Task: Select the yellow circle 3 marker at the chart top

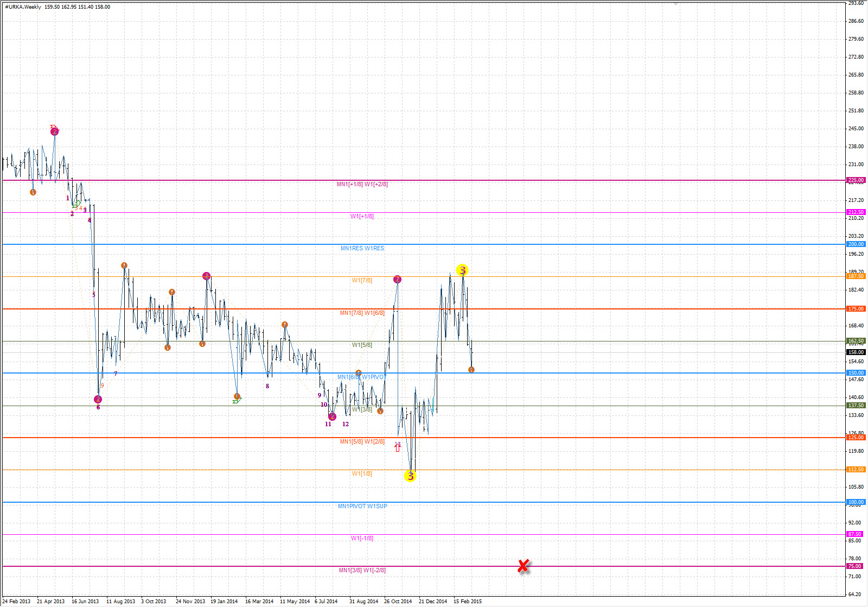Action: [x=462, y=270]
